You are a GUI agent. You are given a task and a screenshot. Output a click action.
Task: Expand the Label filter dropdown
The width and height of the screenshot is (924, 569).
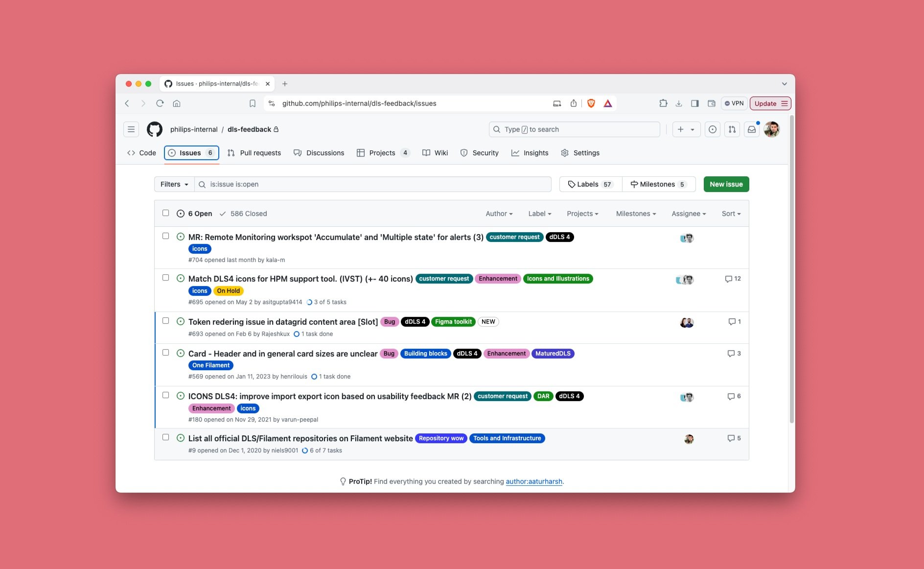(x=540, y=213)
